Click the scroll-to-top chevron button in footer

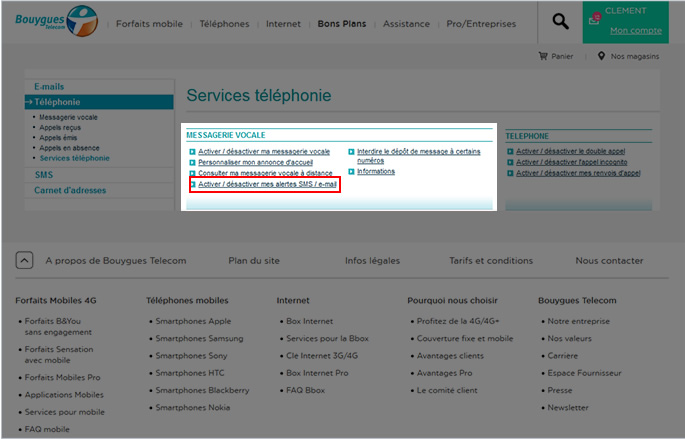tap(24, 260)
